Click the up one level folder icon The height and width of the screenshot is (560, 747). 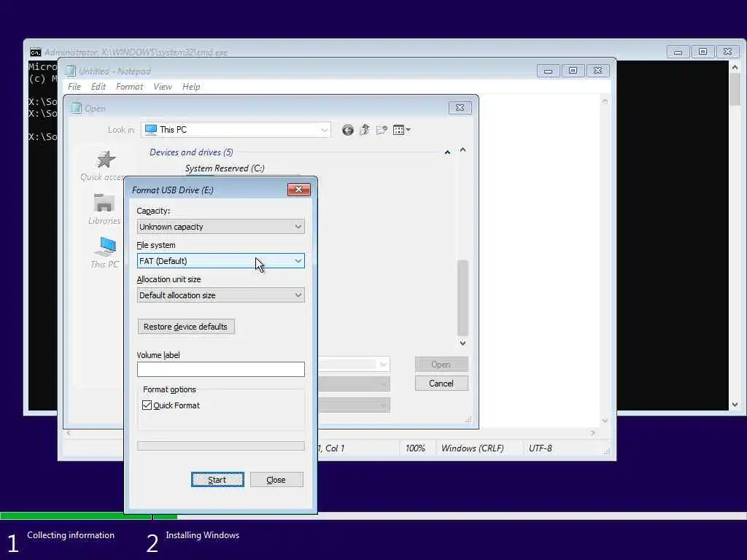(365, 130)
